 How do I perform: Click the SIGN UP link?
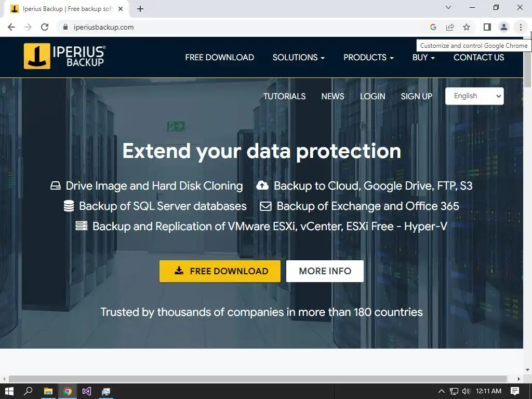(417, 96)
